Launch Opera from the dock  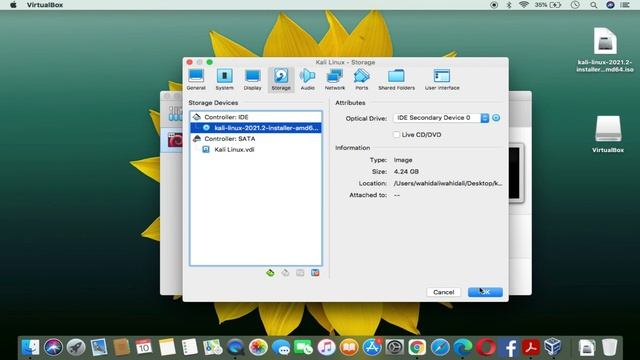pos(485,347)
